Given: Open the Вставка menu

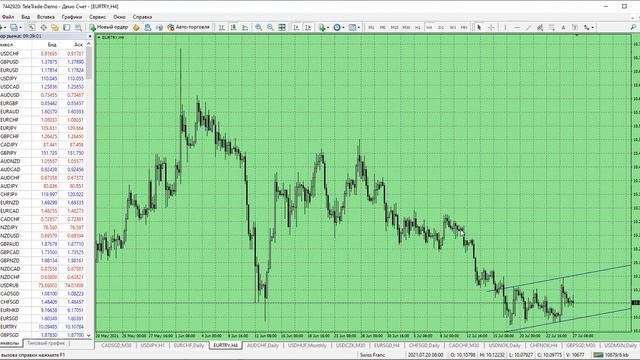Looking at the screenshot, I should 46,17.
